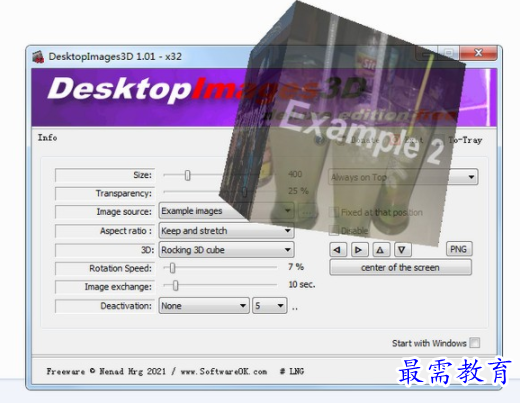Viewport: 520px width, 403px height.
Task: Open the 3D mode Rocking 3D cube dropdown
Action: [x=226, y=250]
